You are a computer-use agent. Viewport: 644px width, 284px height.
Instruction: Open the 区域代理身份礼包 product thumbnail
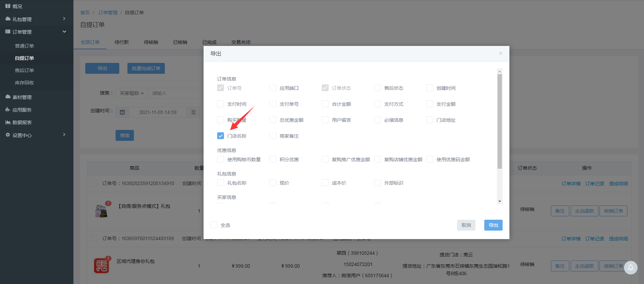[x=101, y=266]
